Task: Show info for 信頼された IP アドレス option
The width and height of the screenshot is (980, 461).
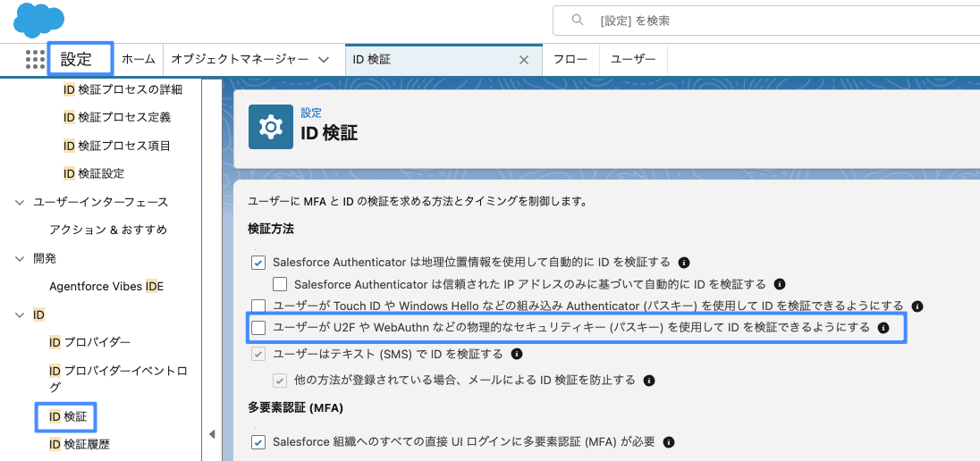Action: pyautogui.click(x=780, y=284)
